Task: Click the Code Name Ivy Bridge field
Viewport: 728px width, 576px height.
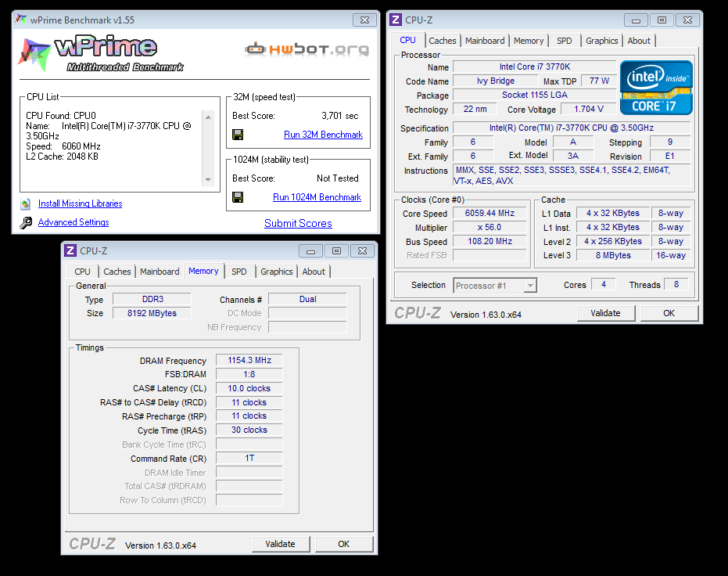Action: coord(496,81)
